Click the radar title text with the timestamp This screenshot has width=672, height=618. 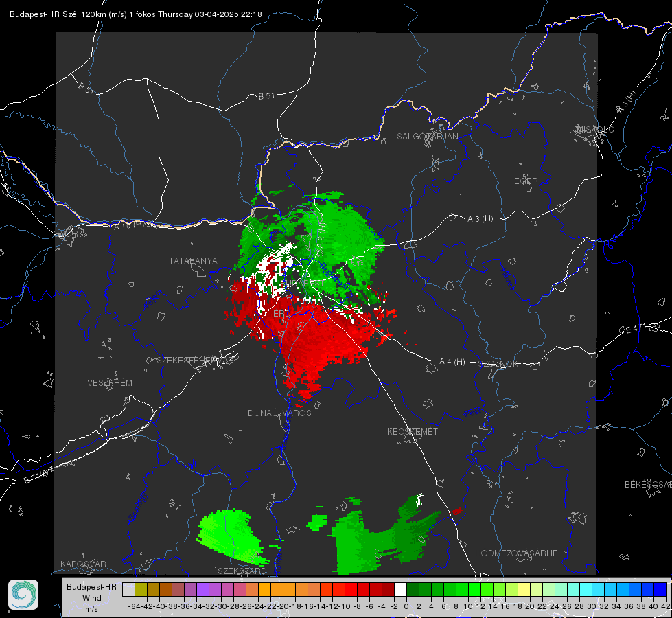[135, 14]
